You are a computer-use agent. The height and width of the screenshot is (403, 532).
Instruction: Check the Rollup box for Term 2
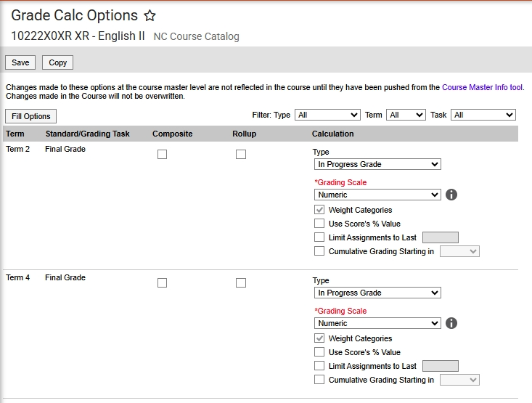point(241,154)
